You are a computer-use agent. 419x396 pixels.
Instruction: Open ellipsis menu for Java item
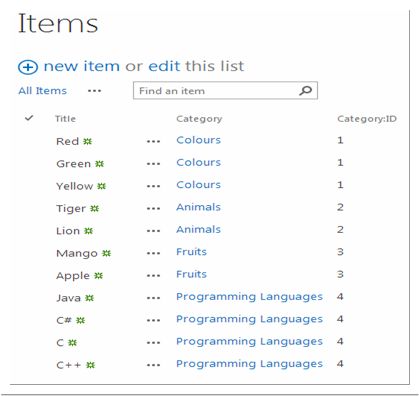[153, 298]
